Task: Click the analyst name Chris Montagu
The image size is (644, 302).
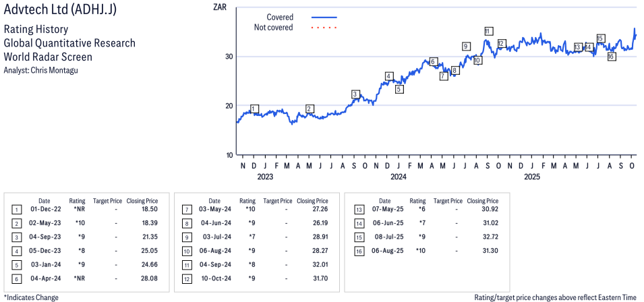Action: click(x=59, y=70)
